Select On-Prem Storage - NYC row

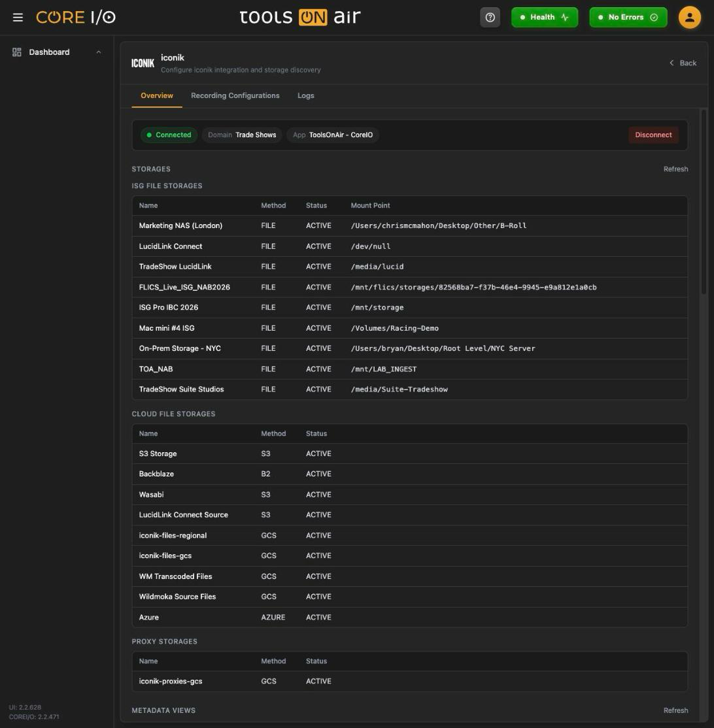pos(410,348)
